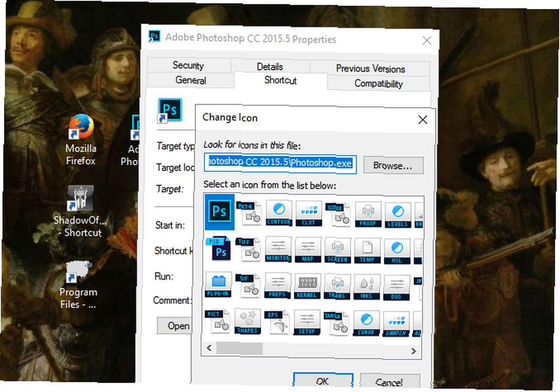Switch to the General tab

pos(191,80)
